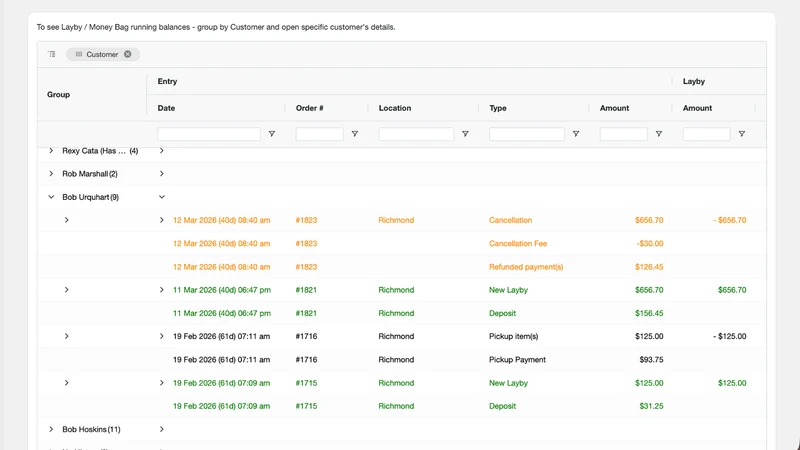Click the Group column header
The image size is (800, 450).
[x=59, y=94]
